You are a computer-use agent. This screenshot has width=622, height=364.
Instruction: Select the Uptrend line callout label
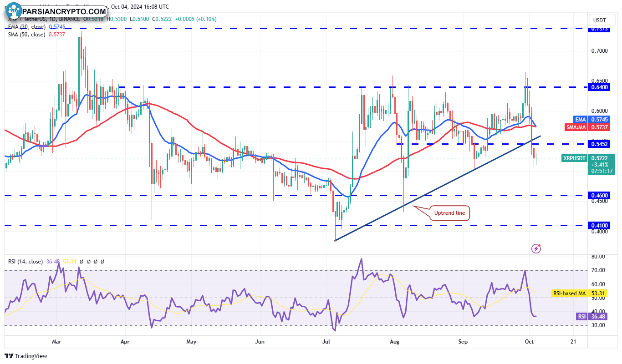point(450,213)
